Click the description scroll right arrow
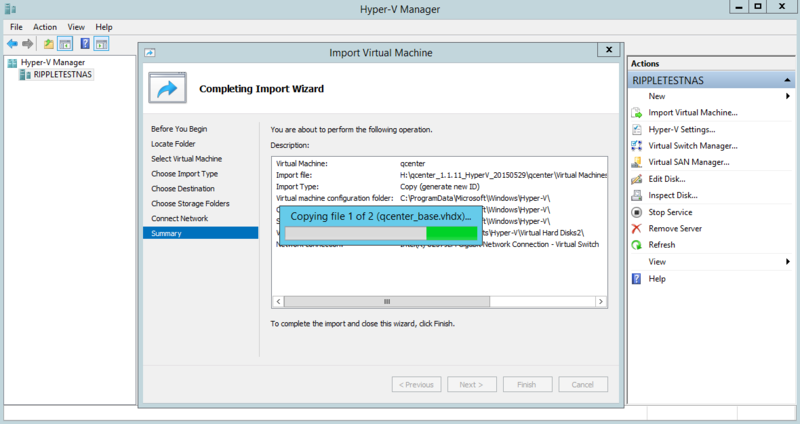 [601, 302]
